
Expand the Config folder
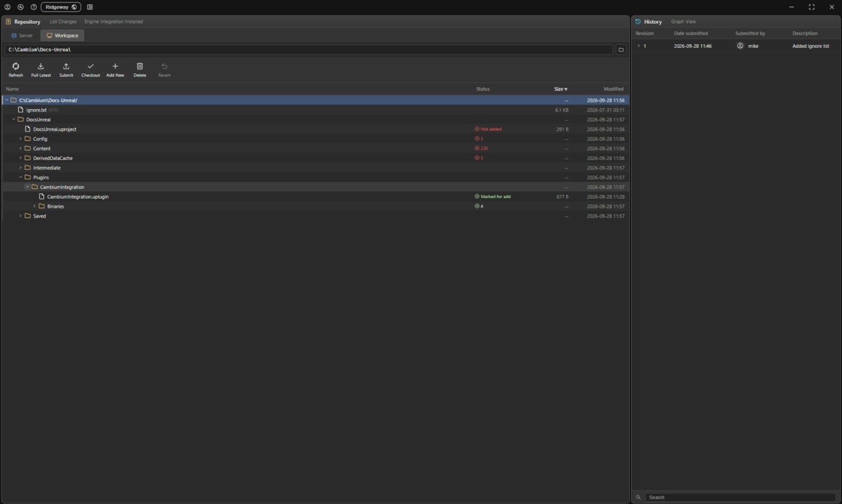(x=21, y=139)
